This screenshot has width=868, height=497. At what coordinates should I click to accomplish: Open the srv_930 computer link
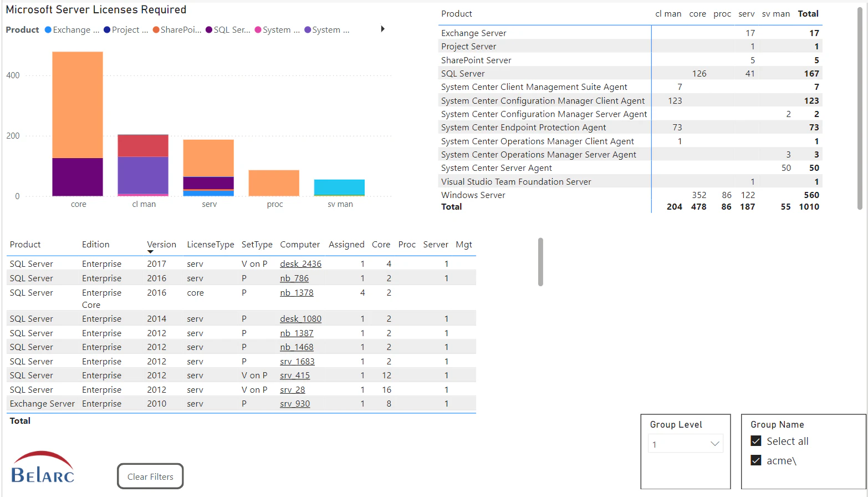pyautogui.click(x=294, y=403)
